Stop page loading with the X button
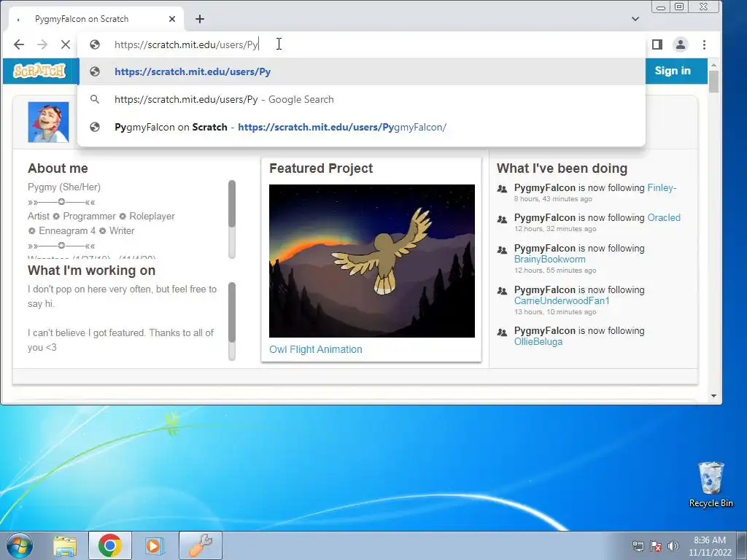This screenshot has height=560, width=747. [66, 44]
